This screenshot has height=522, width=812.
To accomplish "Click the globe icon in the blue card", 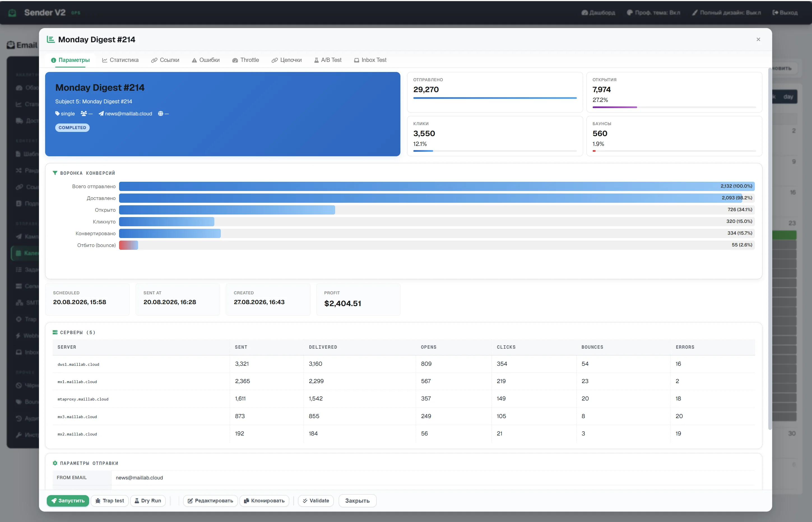I will [x=161, y=113].
